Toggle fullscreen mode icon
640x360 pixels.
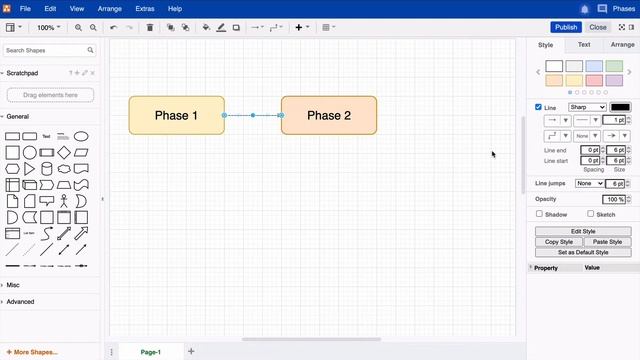pos(622,27)
